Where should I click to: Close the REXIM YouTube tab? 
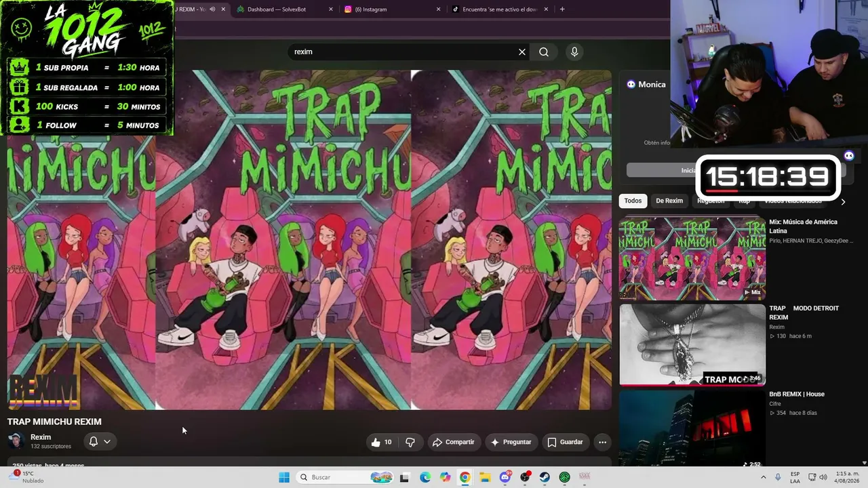(x=223, y=9)
